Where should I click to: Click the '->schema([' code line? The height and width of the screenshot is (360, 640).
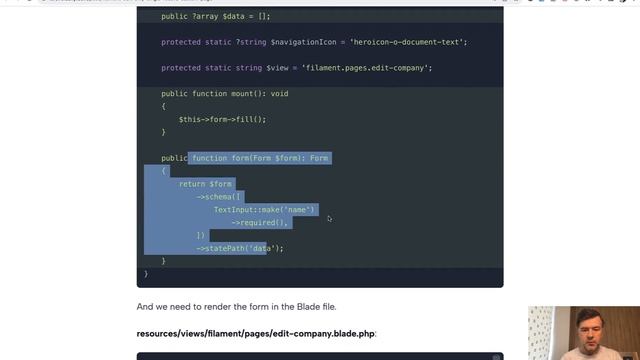(218, 197)
